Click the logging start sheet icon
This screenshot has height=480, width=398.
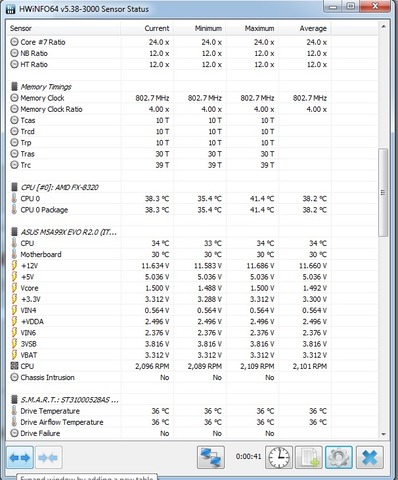click(x=309, y=457)
